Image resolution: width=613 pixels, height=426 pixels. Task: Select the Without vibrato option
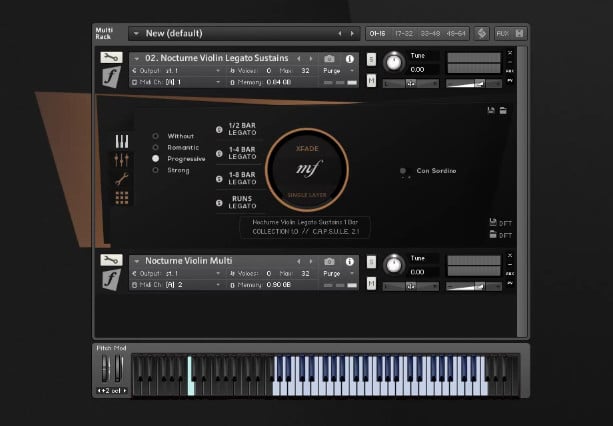point(156,136)
